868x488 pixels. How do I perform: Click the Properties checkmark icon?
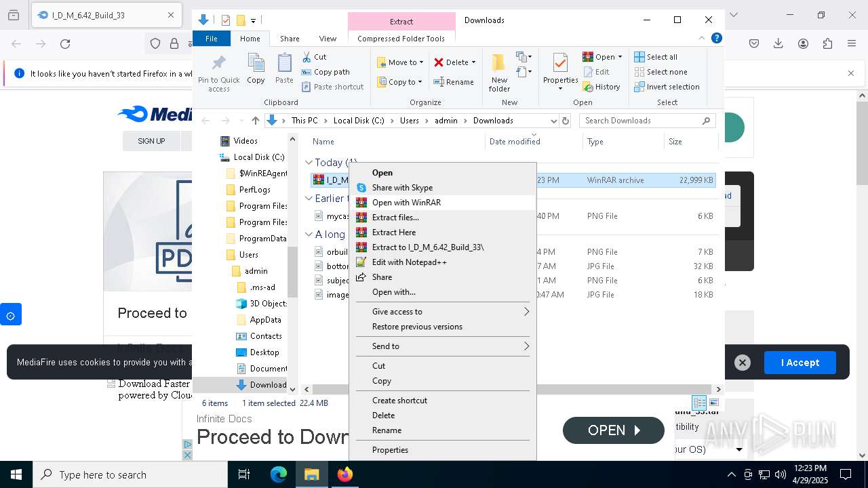tap(560, 63)
